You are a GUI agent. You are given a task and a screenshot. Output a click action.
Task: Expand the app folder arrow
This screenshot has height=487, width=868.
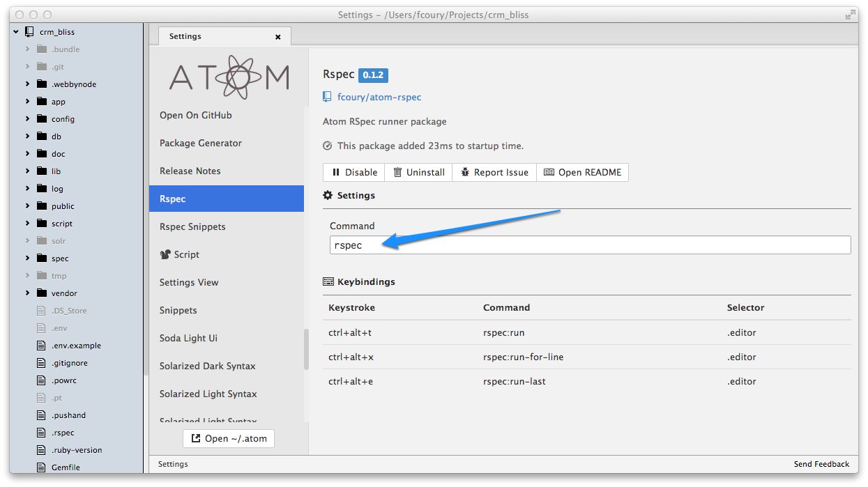28,101
